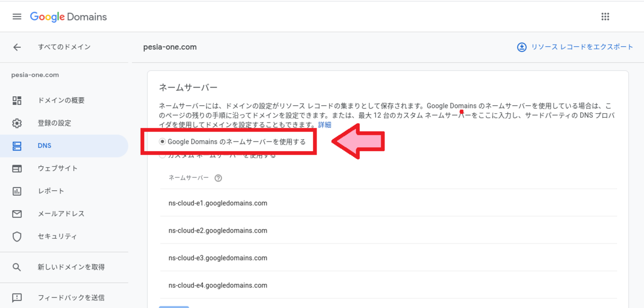644x308 pixels.
Task: Click the registration settings gear icon
Action: pos(17,123)
